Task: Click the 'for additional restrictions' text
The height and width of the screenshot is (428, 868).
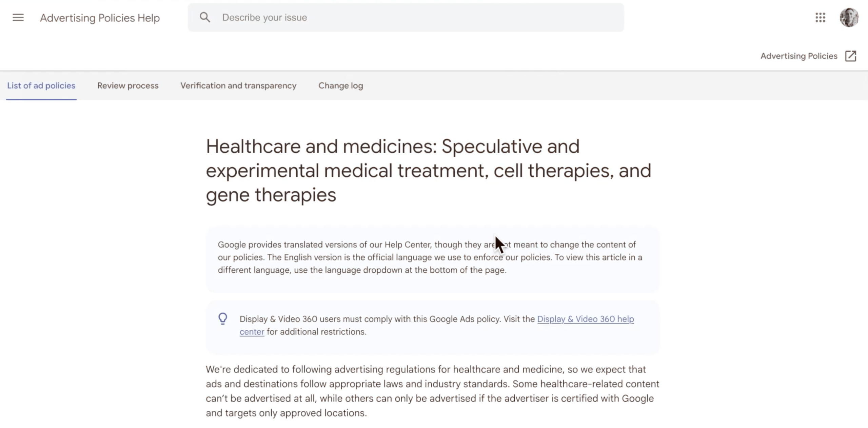Action: pos(316,332)
